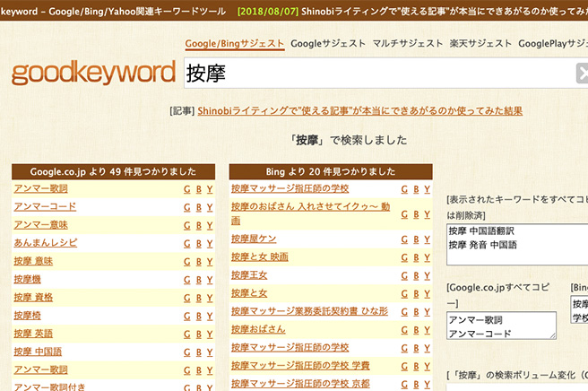Image resolution: width=588 pixels, height=391 pixels.
Task: Open the GooglePlayサジェスト tab
Action: click(553, 44)
